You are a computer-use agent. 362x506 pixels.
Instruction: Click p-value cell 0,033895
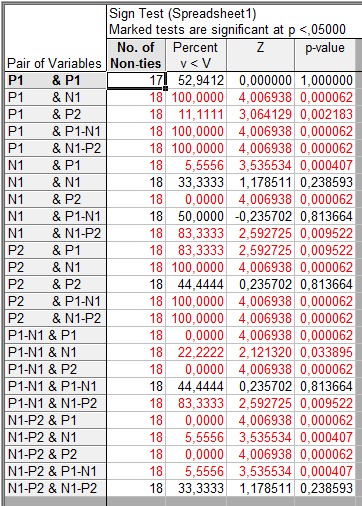tap(325, 352)
